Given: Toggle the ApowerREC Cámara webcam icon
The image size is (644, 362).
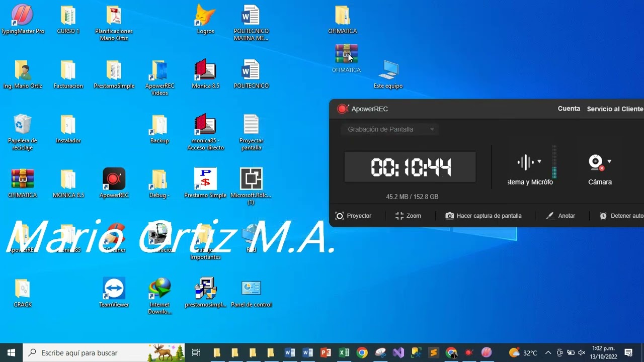Looking at the screenshot, I should coord(596,162).
